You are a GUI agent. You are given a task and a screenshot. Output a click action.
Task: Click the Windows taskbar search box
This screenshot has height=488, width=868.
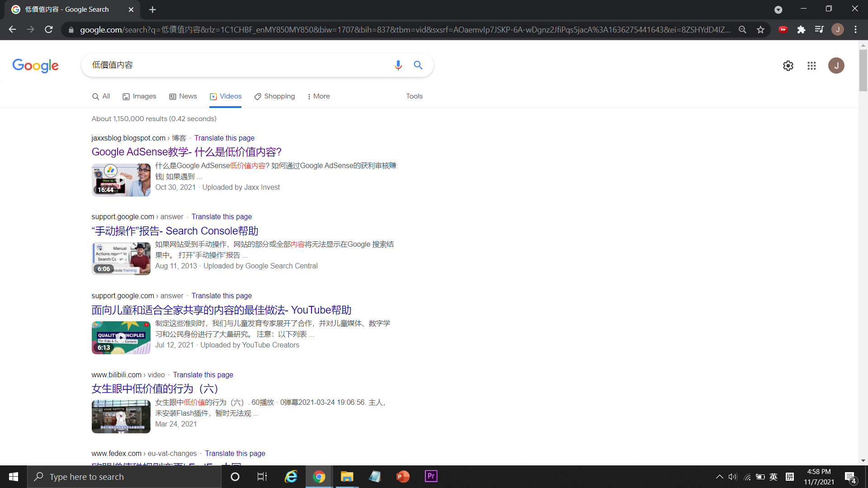coord(124,477)
